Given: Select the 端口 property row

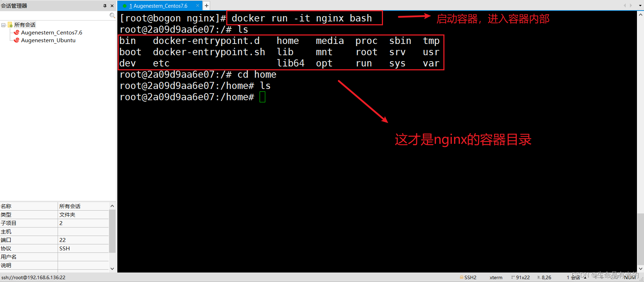Looking at the screenshot, I should [54, 240].
